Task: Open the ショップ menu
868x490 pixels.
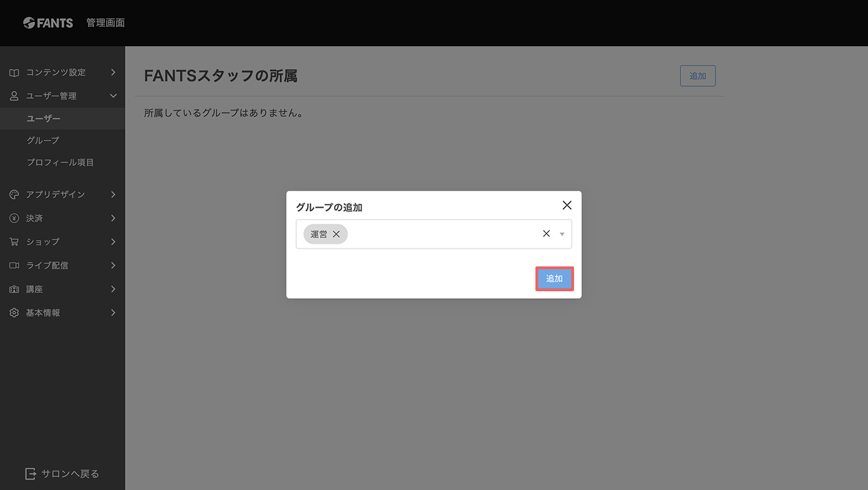Action: coord(62,242)
